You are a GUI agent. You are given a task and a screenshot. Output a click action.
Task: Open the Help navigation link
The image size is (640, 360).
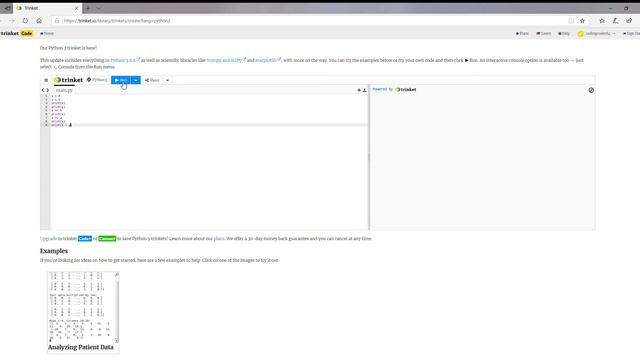click(x=564, y=33)
